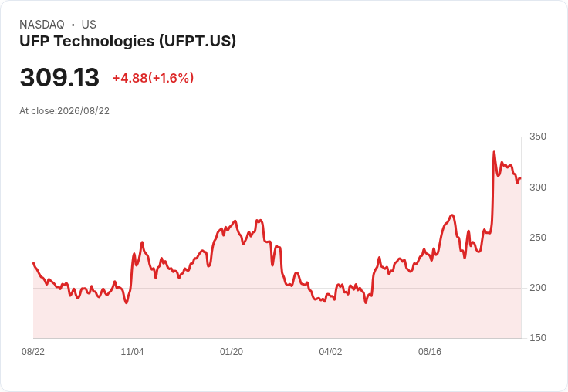
Task: Click the bullet separator between NASDAQ and US
Action: pyautogui.click(x=73, y=25)
